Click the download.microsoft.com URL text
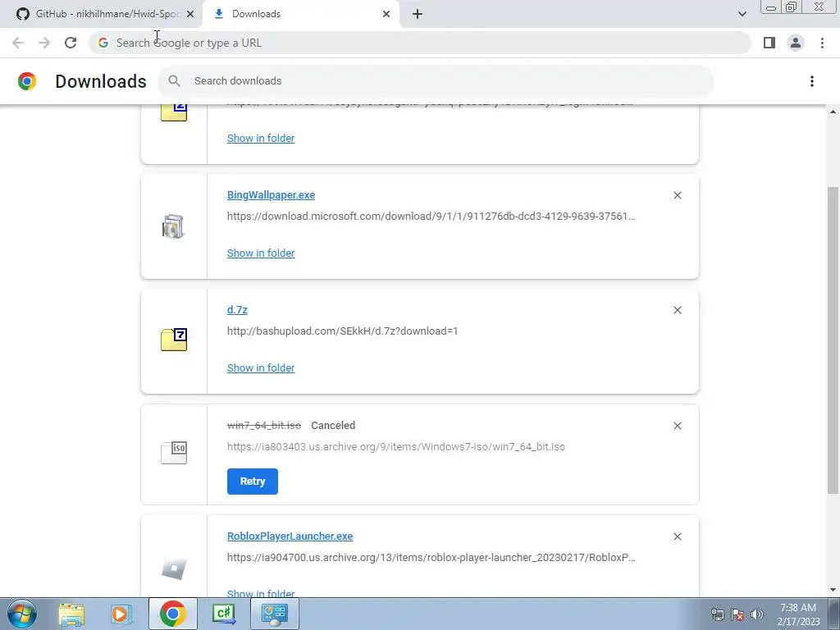This screenshot has height=630, width=840. click(x=431, y=217)
